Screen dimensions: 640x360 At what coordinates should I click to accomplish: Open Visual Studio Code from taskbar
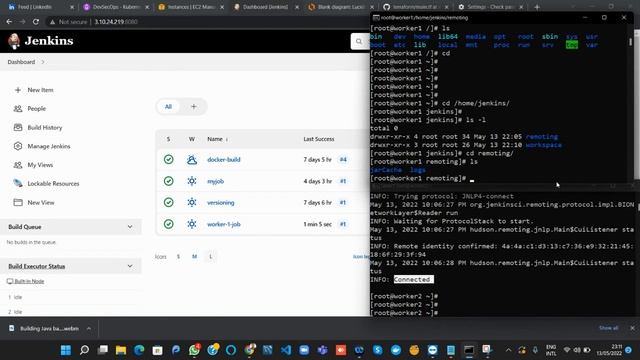[x=286, y=350]
